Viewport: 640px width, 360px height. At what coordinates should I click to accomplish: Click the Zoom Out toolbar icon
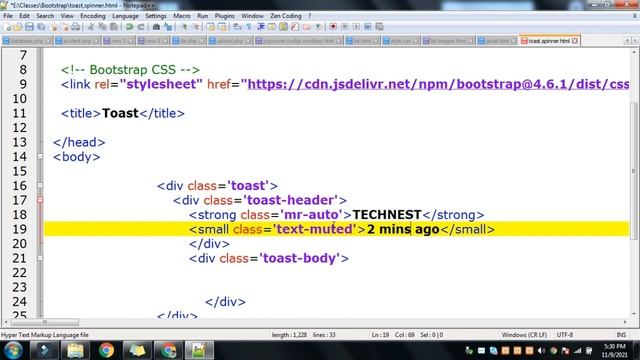click(x=196, y=27)
